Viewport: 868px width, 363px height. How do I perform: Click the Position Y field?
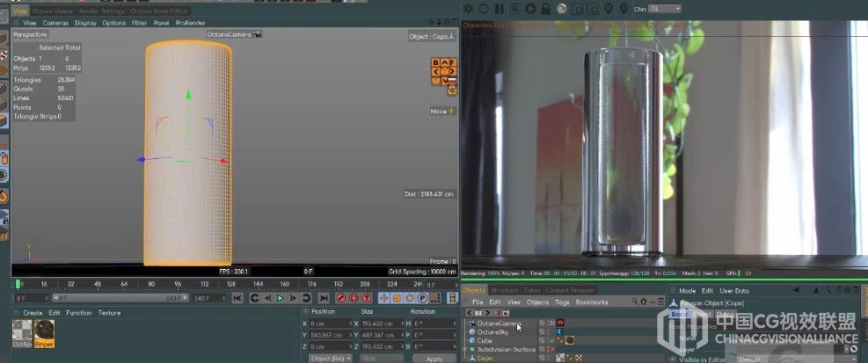pyautogui.click(x=330, y=335)
